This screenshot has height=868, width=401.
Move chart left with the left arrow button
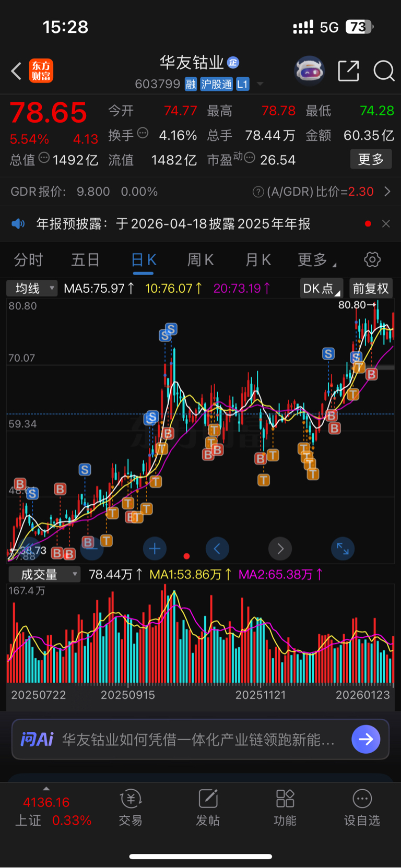pyautogui.click(x=217, y=549)
